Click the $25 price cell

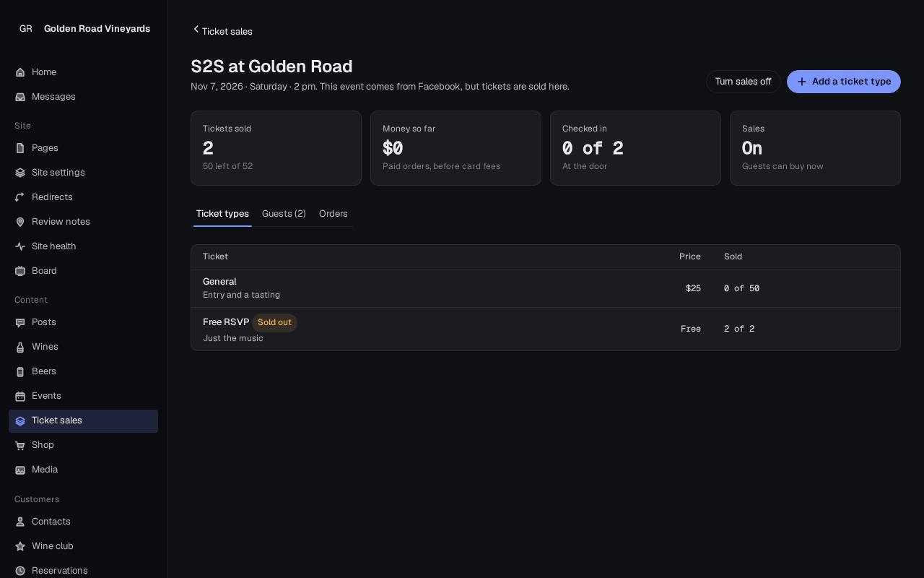pos(693,288)
